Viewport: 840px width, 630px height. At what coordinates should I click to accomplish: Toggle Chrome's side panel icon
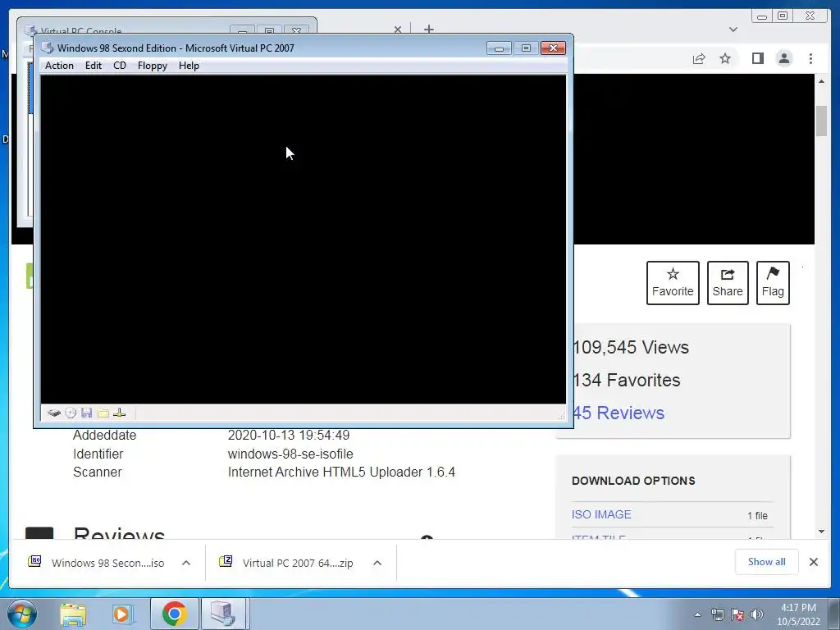[757, 58]
